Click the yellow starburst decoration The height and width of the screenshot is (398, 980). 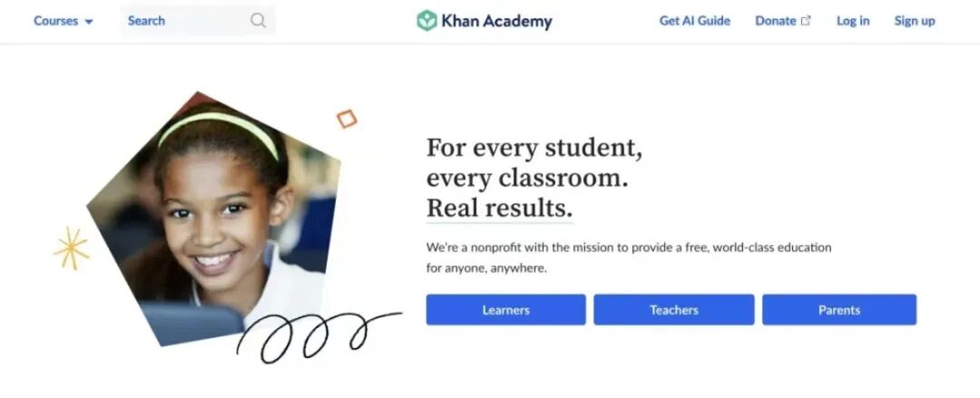pos(72,248)
